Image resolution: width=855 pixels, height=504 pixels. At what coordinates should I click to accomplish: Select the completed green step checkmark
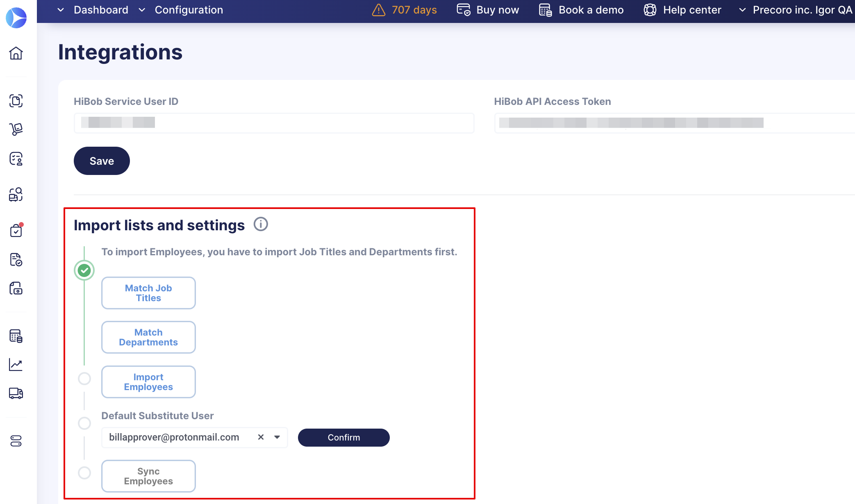coord(84,270)
